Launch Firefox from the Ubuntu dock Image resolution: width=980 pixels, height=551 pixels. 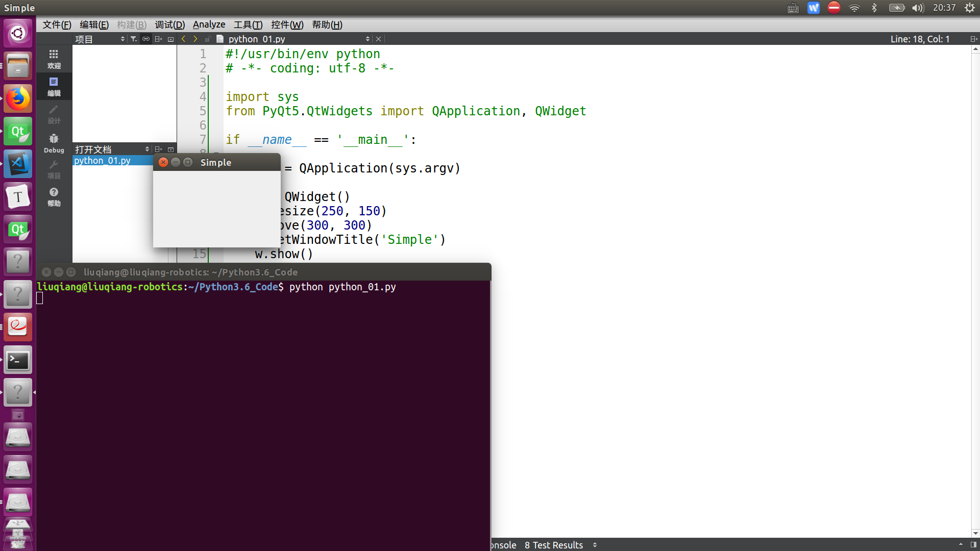(18, 98)
